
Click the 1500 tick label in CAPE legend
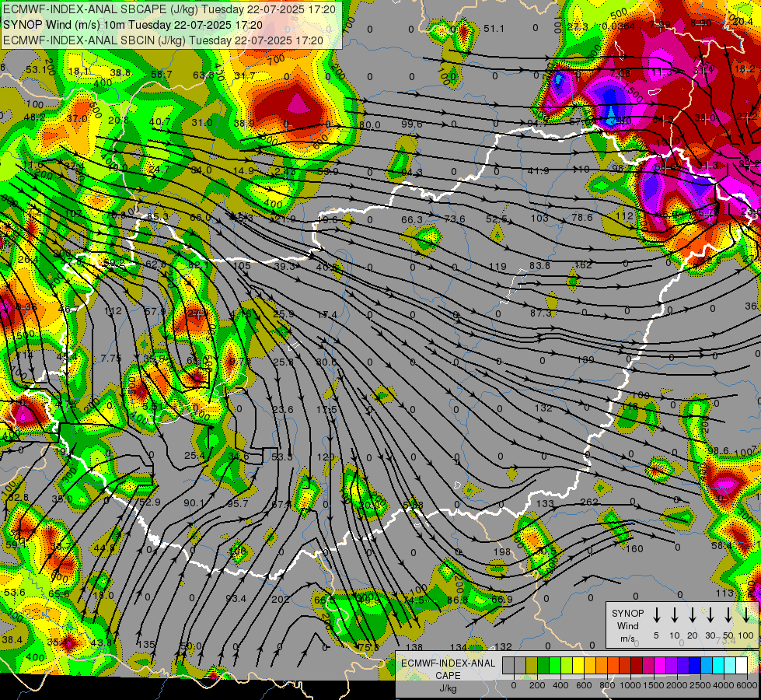pyautogui.click(x=655, y=685)
